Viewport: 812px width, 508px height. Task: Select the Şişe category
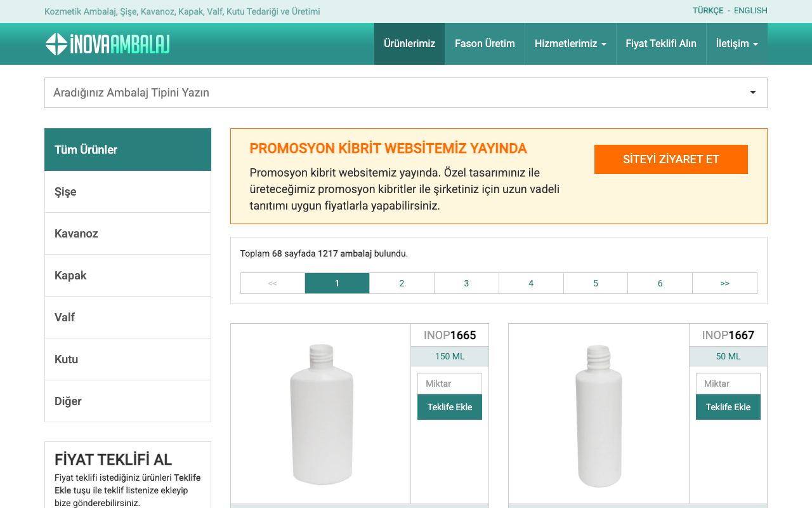pos(128,192)
